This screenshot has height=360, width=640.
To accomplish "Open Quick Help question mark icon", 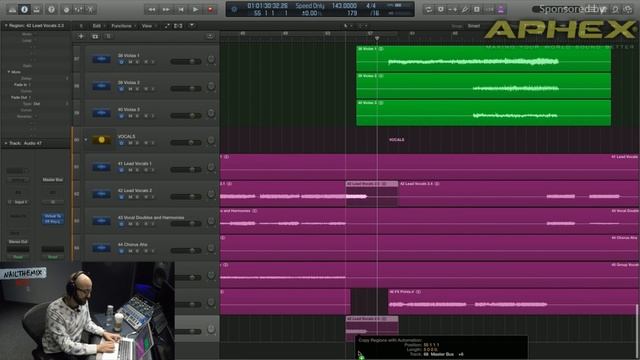I will pos(51,9).
